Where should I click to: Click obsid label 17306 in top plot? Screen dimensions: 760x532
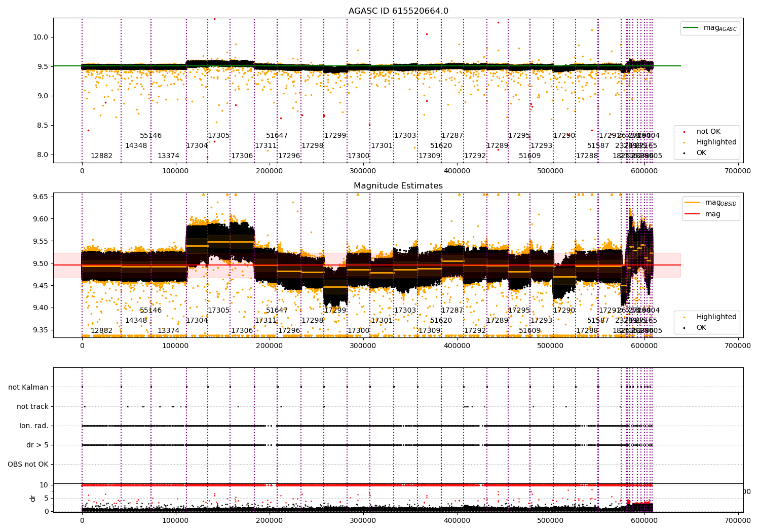pos(242,156)
